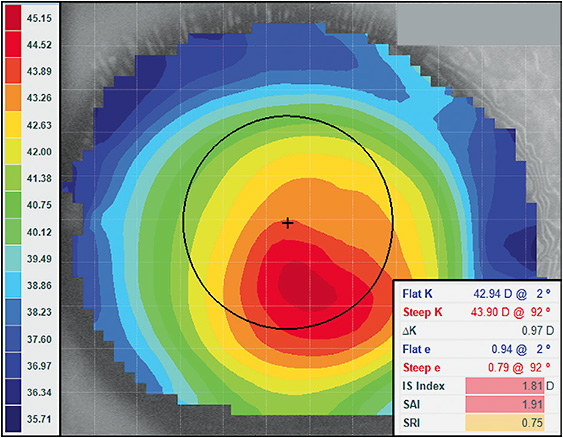Select the green 40.75 legend swatch

(x=13, y=205)
